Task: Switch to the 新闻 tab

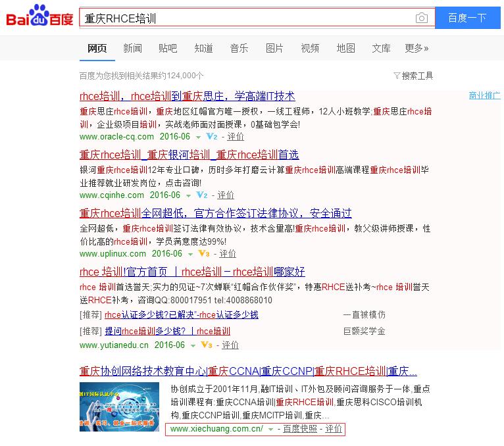Action: [132, 48]
